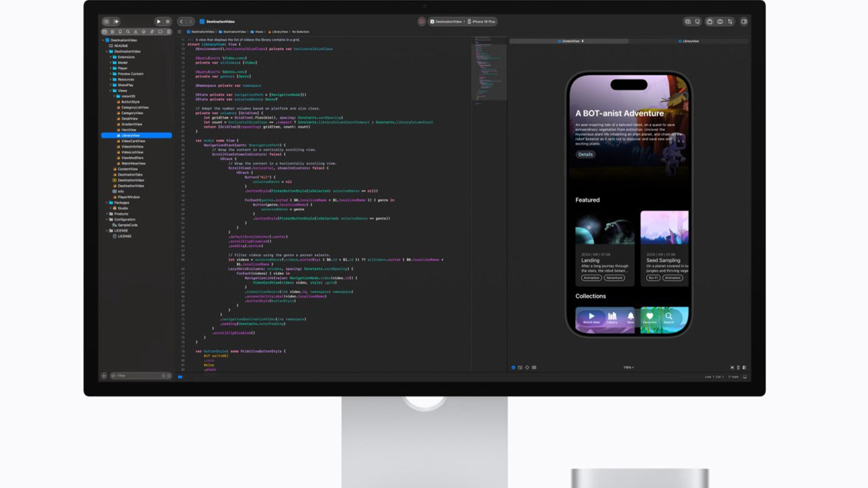Go forward in editor history

[190, 22]
